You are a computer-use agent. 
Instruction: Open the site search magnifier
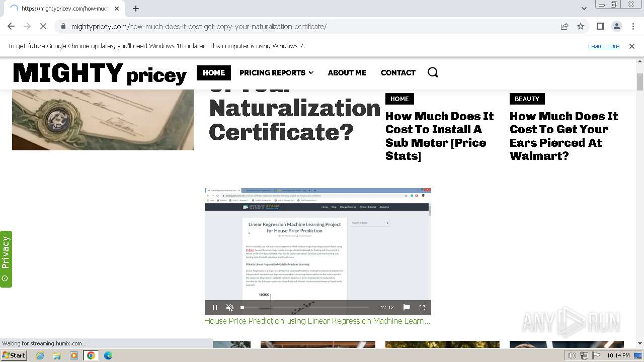433,72
